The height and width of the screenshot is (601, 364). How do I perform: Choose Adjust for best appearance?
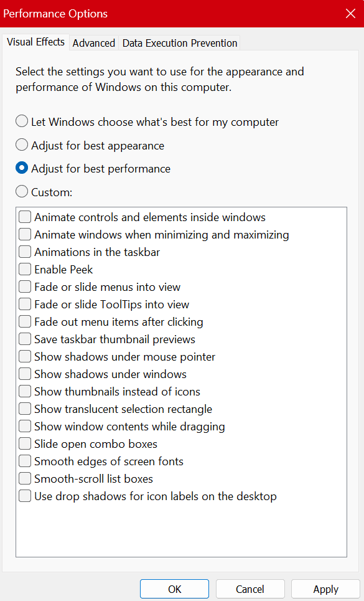(x=22, y=144)
